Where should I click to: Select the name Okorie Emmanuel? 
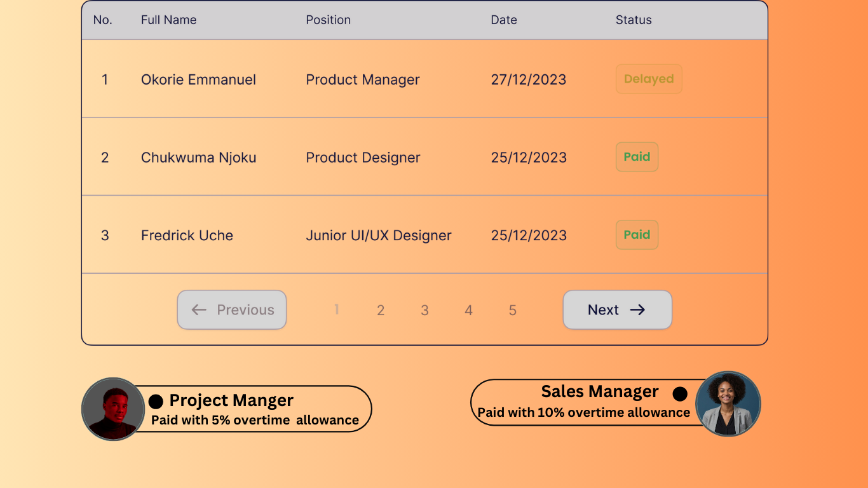(198, 79)
